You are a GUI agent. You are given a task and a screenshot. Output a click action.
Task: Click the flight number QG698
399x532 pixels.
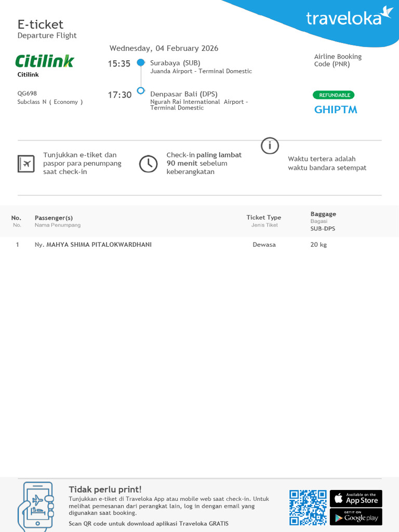27,94
